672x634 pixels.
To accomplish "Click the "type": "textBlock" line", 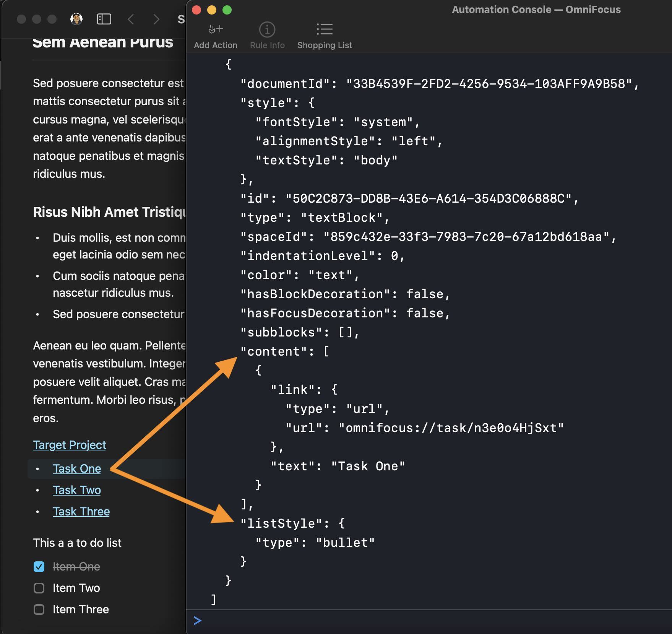I will [x=315, y=218].
